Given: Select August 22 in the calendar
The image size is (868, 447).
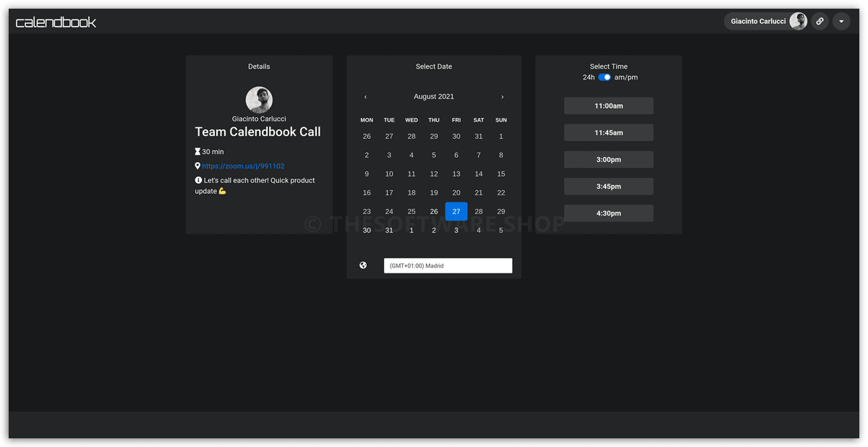Looking at the screenshot, I should point(501,192).
